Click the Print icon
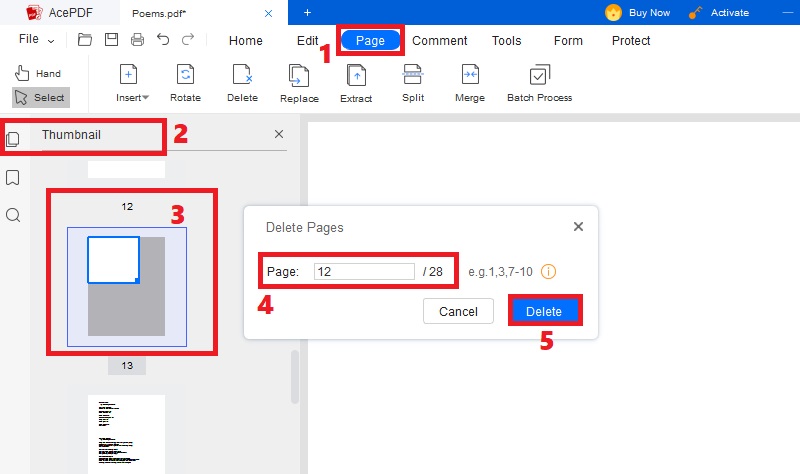Screen dimensions: 800x474 [x=137, y=39]
